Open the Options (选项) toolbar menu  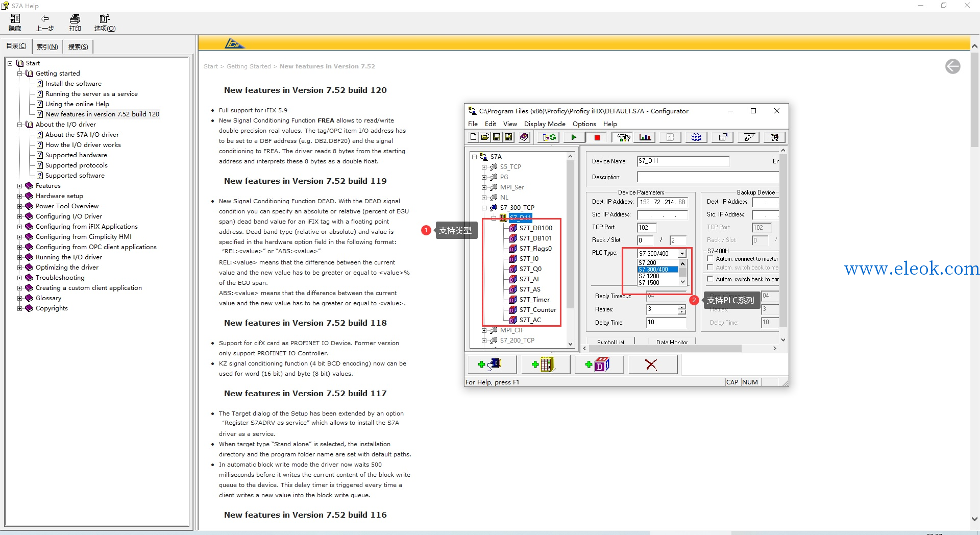105,22
